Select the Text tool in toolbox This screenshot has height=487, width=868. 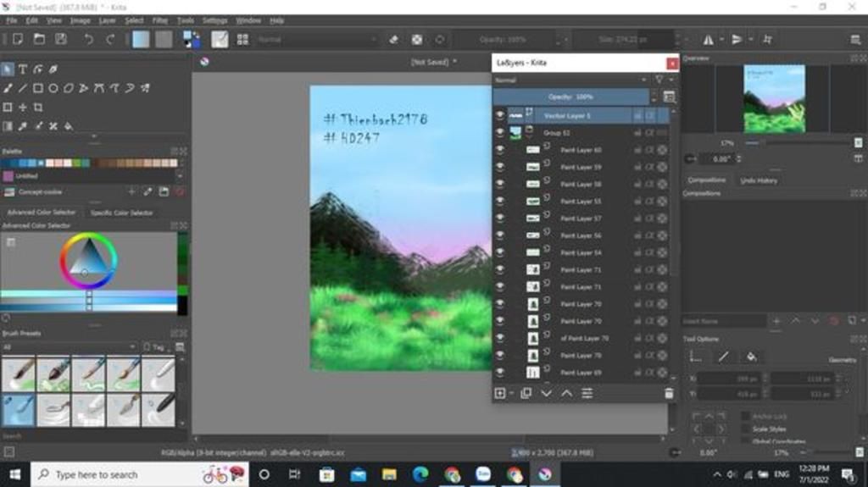(23, 69)
